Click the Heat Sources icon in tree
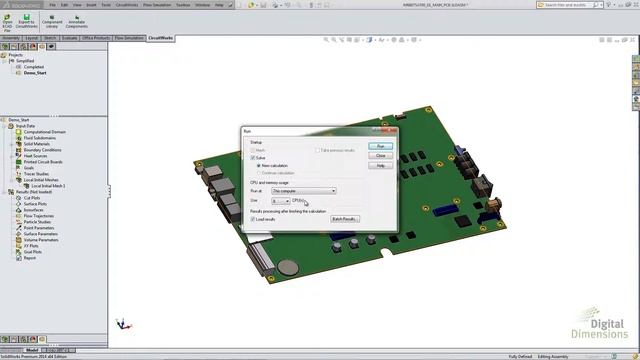Viewport: 640px width, 360px height. tap(18, 156)
